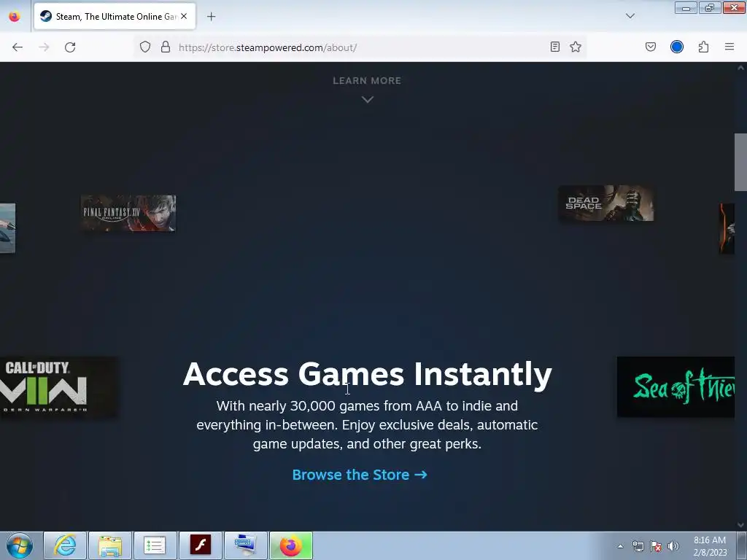747x560 pixels.
Task: Switch to Firefox in the taskbar
Action: [x=291, y=545]
